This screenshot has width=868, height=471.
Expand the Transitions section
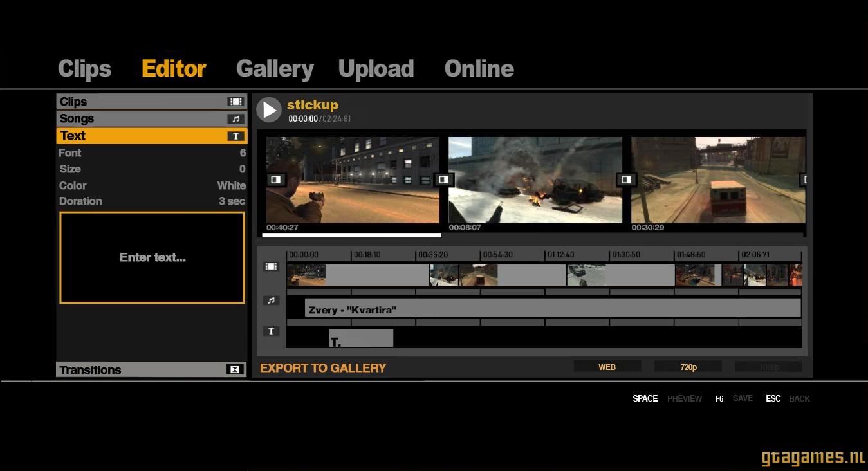151,370
